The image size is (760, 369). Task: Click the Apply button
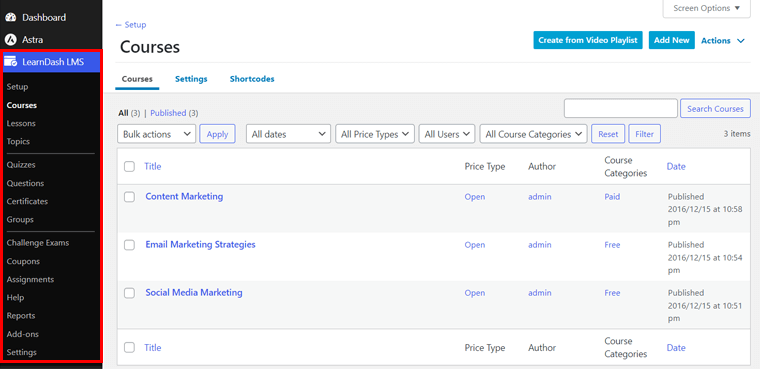pyautogui.click(x=217, y=134)
